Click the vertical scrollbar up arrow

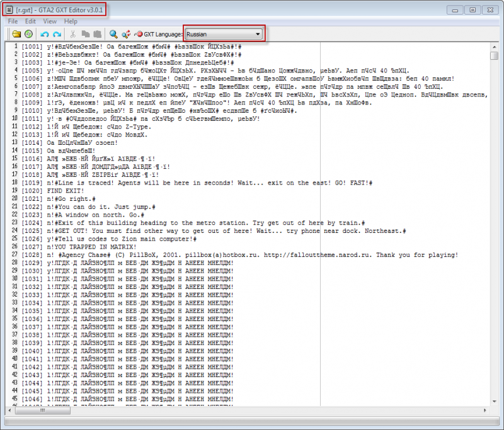point(495,47)
